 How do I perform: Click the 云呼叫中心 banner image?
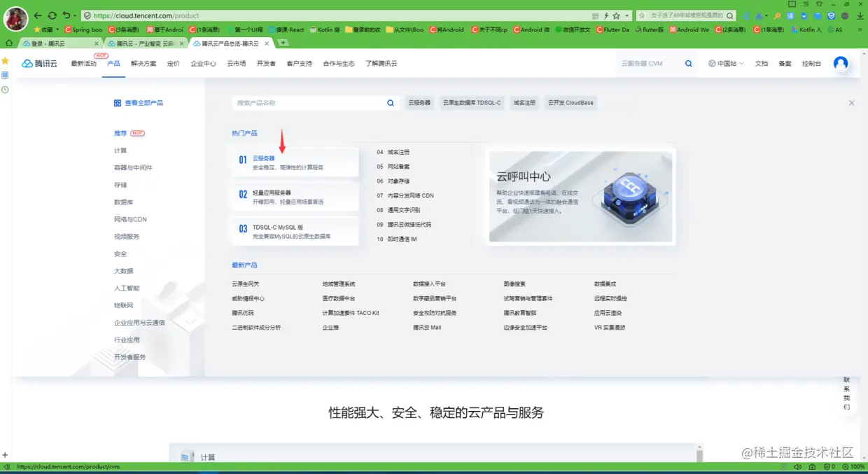tap(580, 197)
